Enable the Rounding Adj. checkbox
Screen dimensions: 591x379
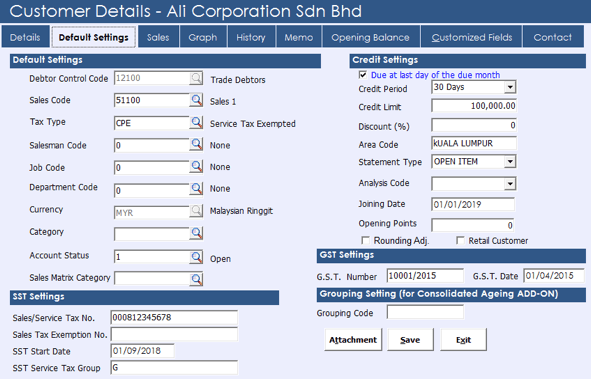tap(365, 240)
